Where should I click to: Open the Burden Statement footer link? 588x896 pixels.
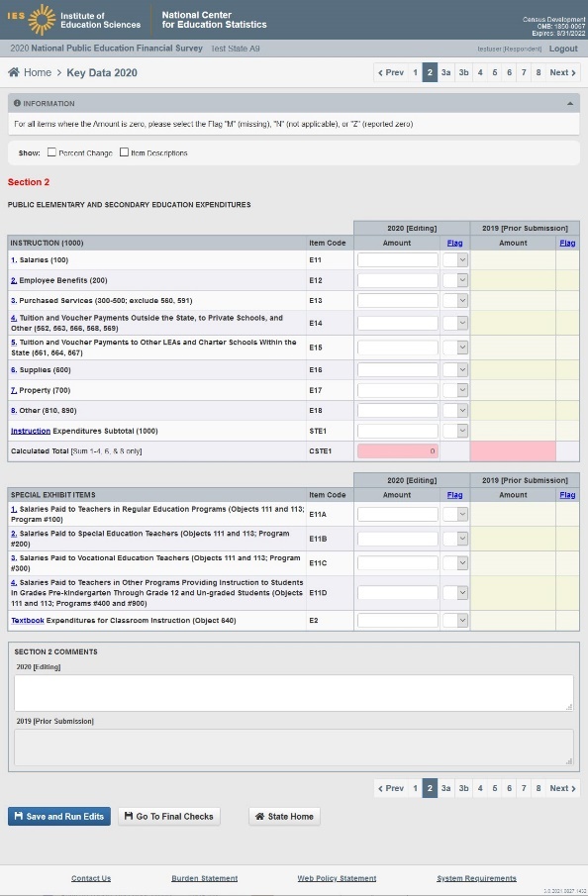(x=205, y=878)
